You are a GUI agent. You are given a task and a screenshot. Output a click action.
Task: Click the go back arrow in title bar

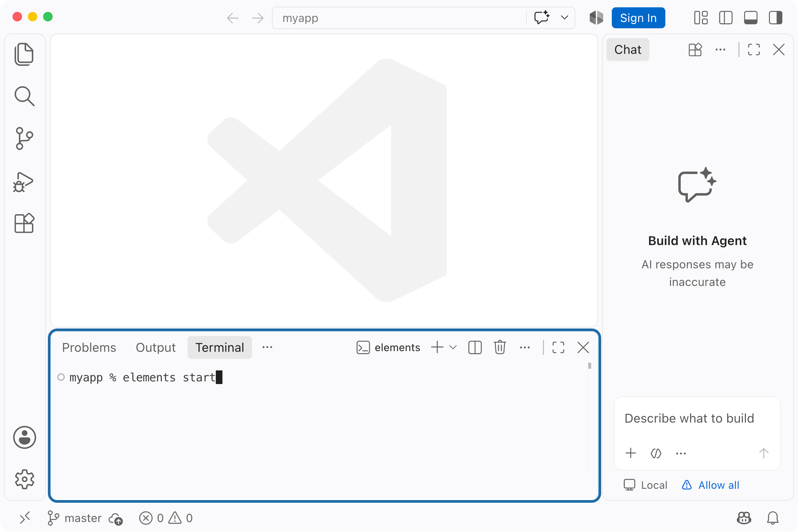(233, 18)
